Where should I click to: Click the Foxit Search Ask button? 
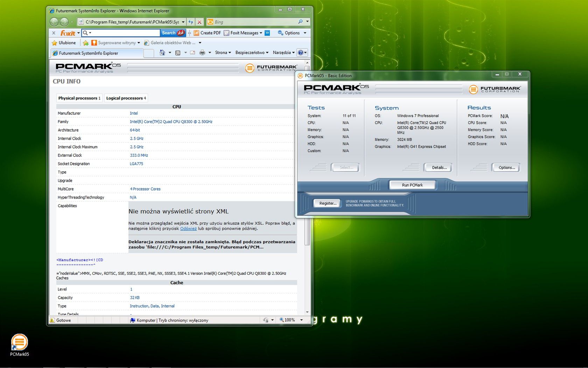173,33
